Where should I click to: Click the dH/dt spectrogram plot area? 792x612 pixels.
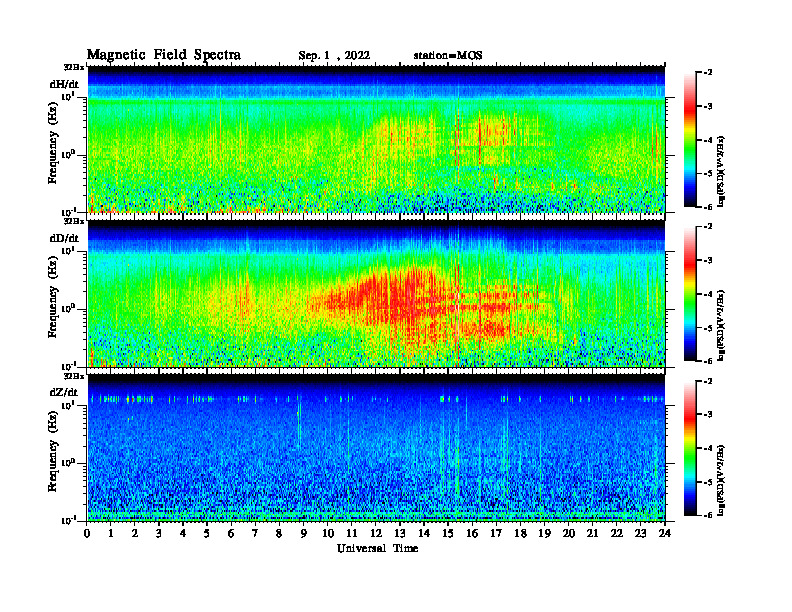click(x=376, y=139)
